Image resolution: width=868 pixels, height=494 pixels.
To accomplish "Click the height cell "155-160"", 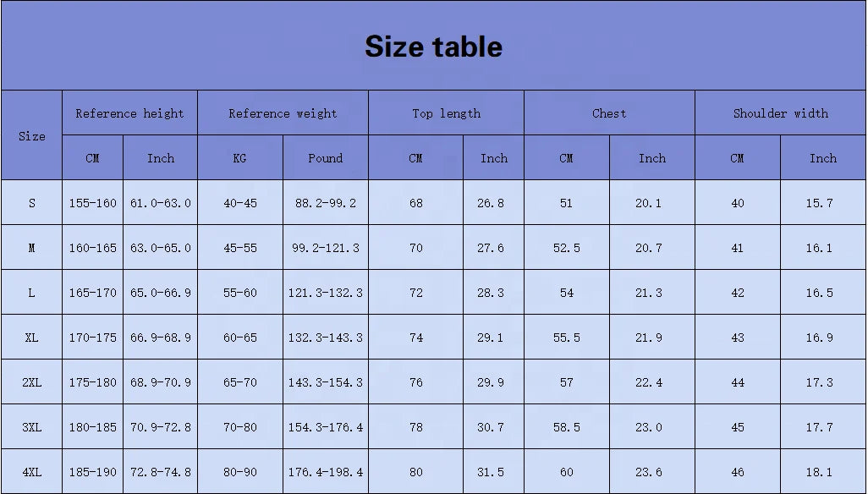I will (93, 203).
